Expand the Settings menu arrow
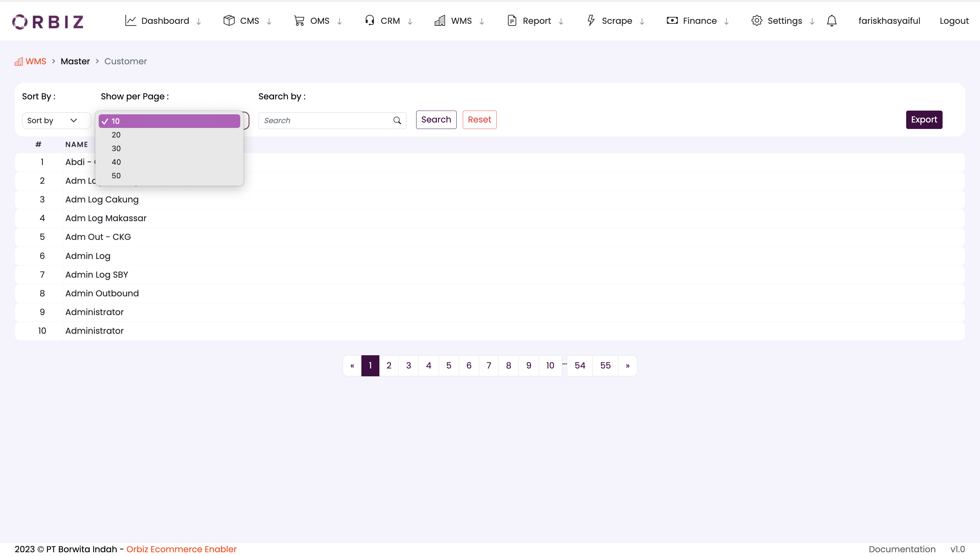The image size is (980, 556). click(812, 21)
